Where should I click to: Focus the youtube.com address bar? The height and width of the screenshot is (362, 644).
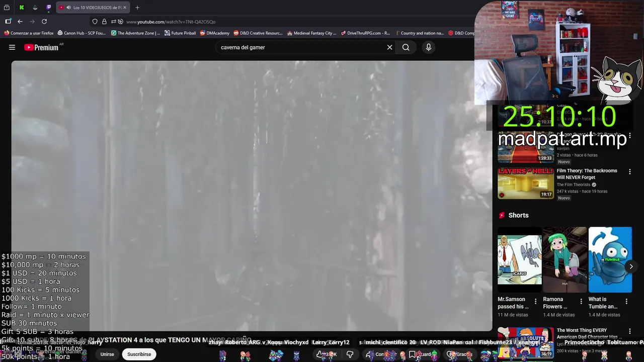pyautogui.click(x=282, y=22)
